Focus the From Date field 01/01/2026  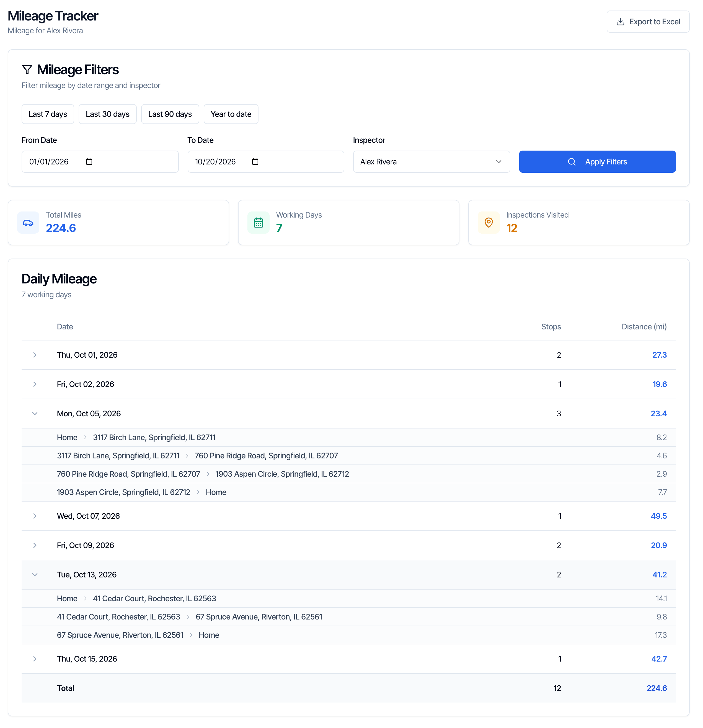point(100,162)
